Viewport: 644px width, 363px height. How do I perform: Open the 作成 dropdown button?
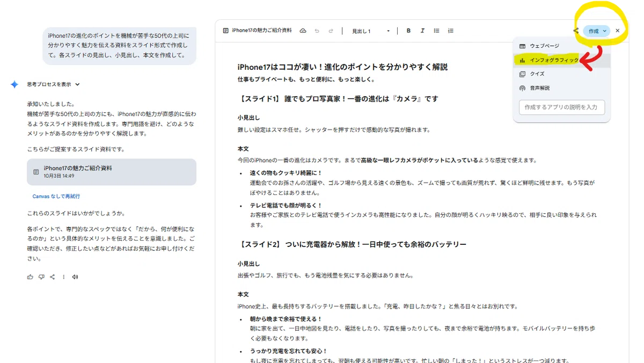pyautogui.click(x=597, y=31)
